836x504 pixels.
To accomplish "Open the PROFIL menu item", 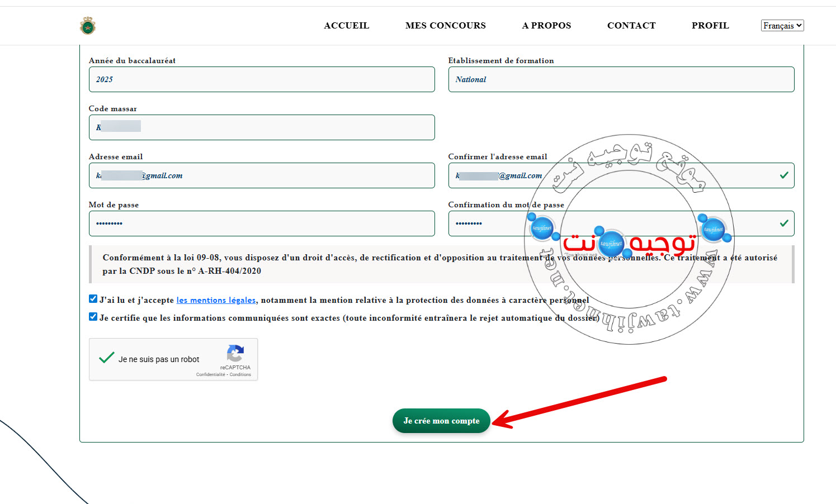I will 710,25.
